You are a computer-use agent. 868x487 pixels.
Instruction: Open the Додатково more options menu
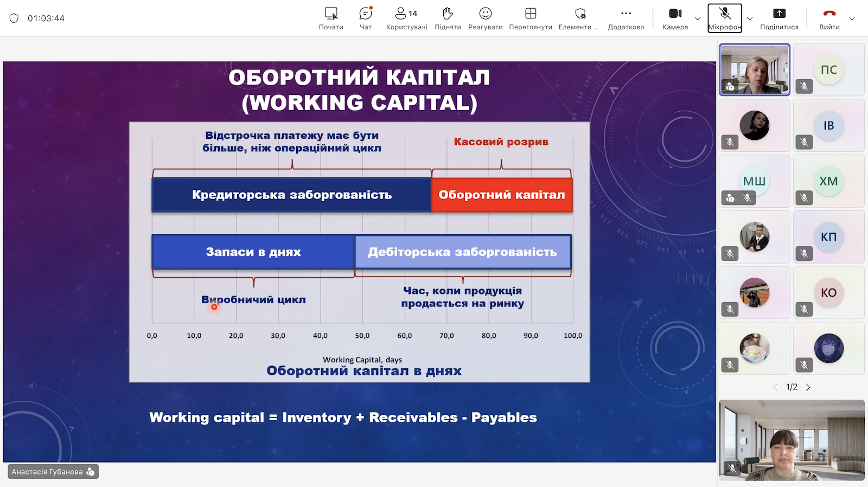point(626,18)
